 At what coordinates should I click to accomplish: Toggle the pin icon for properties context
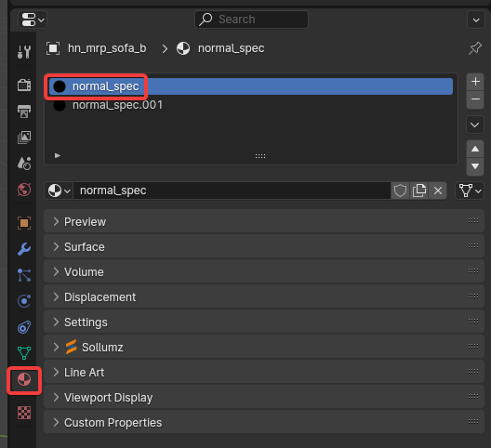click(x=475, y=48)
